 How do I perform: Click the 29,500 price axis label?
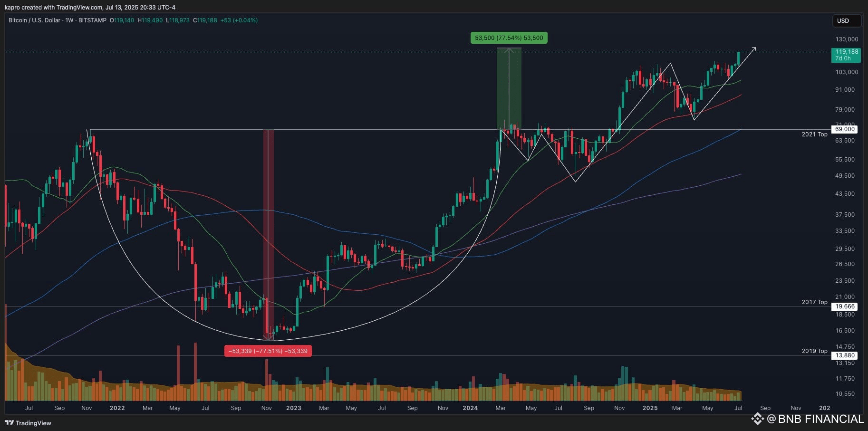845,249
